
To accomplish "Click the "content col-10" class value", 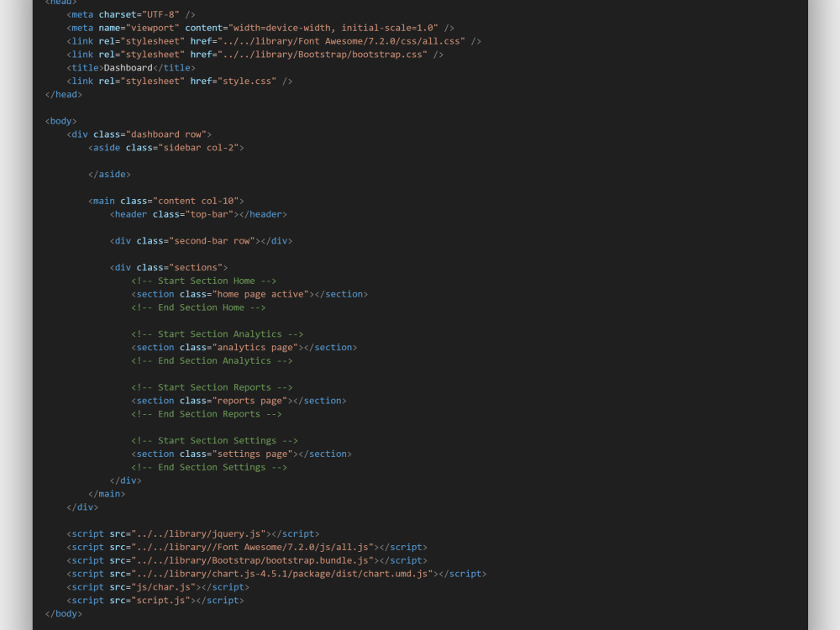I will coord(196,201).
